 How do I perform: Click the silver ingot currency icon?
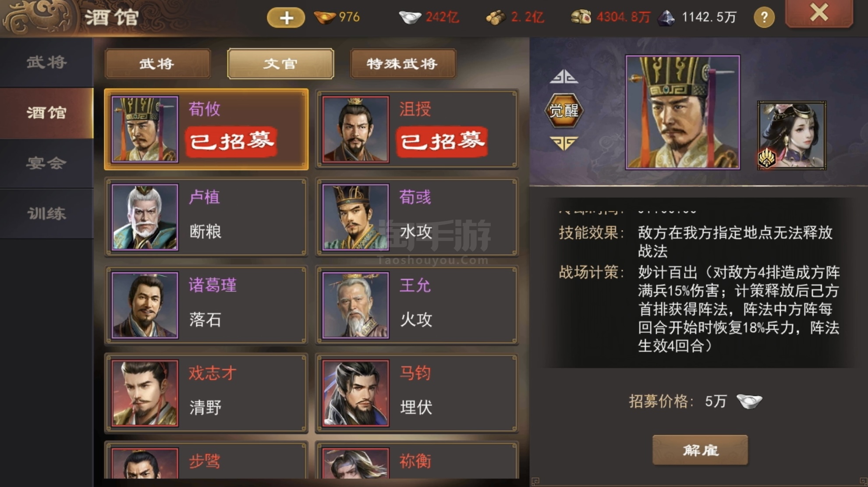pos(410,18)
